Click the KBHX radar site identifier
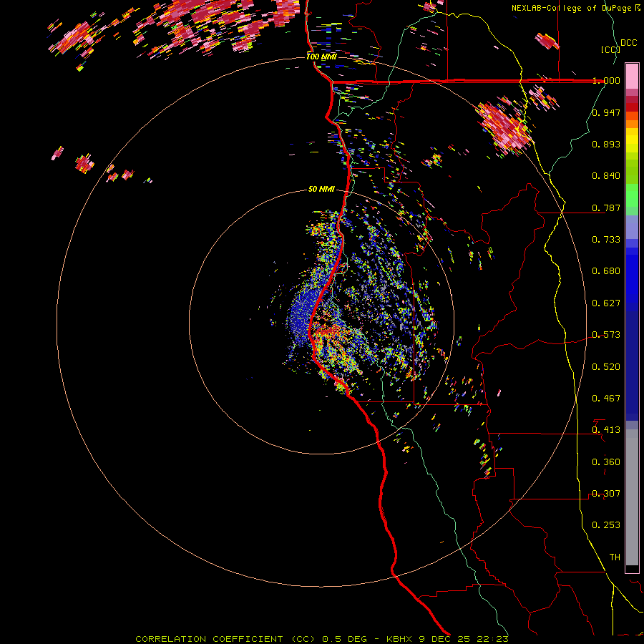This screenshot has height=644, width=644. (x=399, y=639)
